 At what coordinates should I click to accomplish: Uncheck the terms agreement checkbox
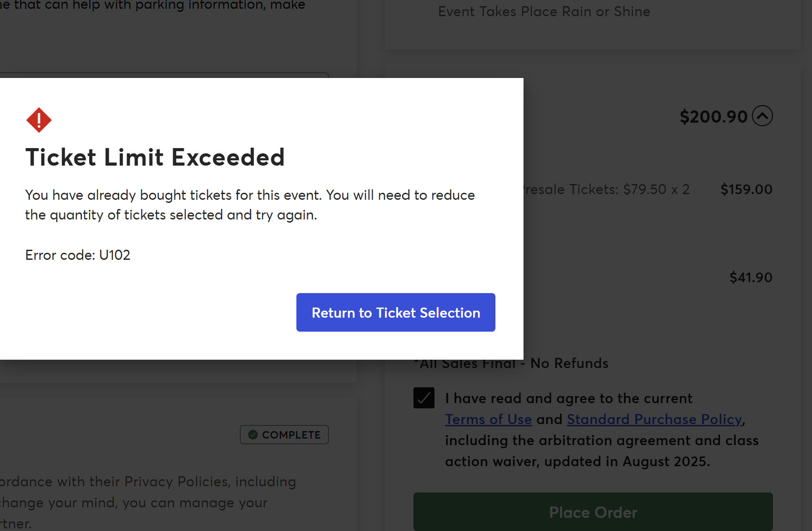(424, 398)
